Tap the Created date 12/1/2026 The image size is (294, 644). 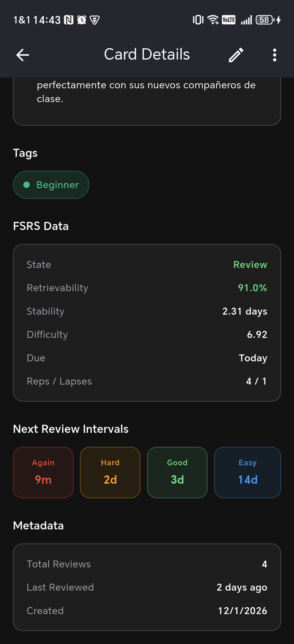click(x=243, y=610)
